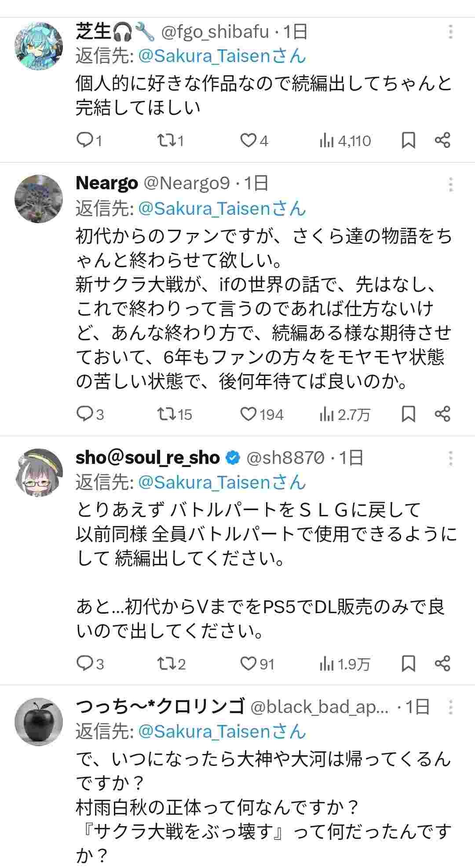Bookmark Neargo's tweet
Image resolution: width=475 pixels, height=868 pixels.
(x=409, y=414)
